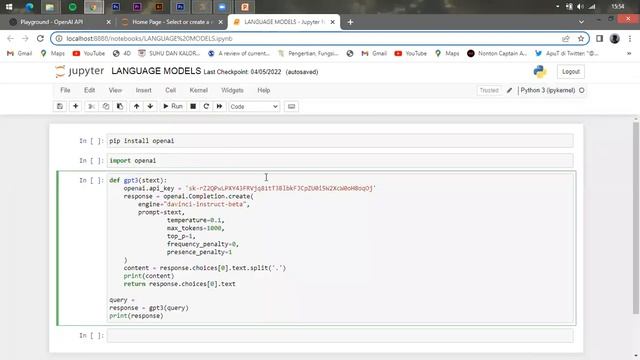The height and width of the screenshot is (360, 640).
Task: Insert a cell below with the plus icon
Action: 76,106
